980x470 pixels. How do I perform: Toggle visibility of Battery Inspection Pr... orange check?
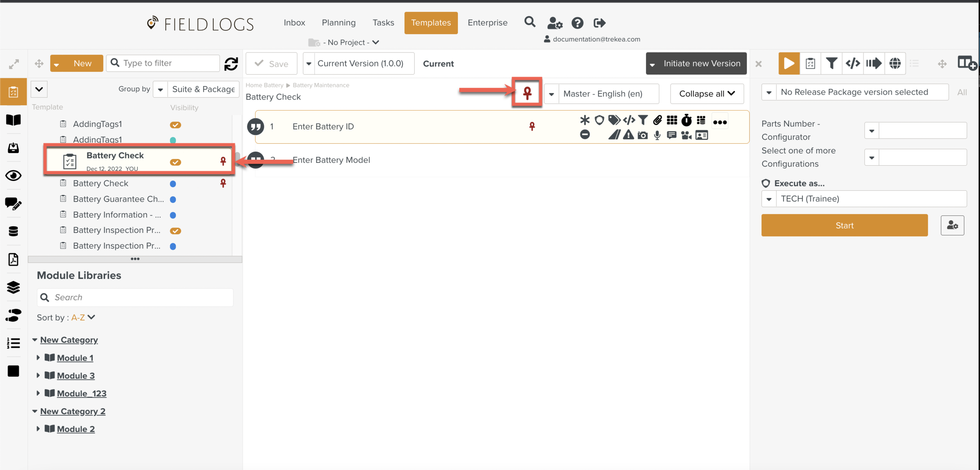(175, 231)
